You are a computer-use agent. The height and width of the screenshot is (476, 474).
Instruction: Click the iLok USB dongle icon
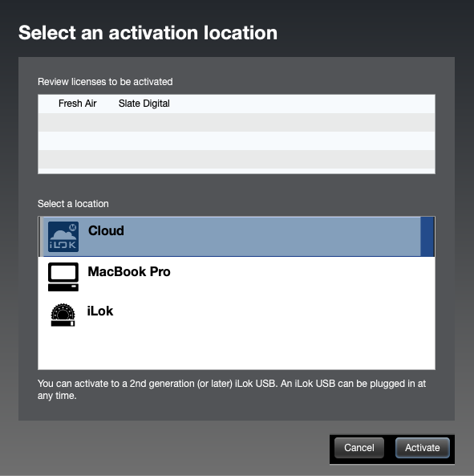63,315
